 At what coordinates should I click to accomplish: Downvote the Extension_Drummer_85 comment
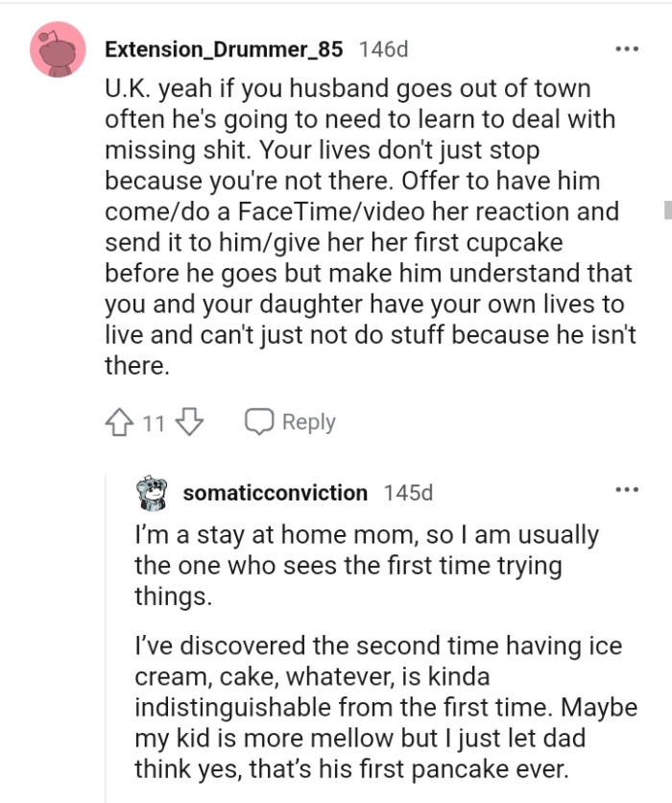(191, 422)
